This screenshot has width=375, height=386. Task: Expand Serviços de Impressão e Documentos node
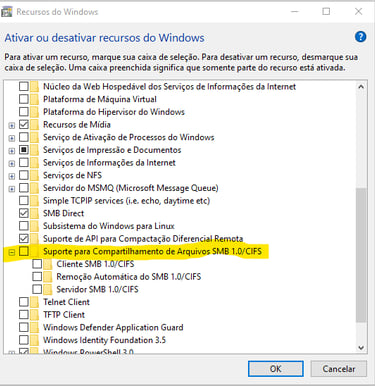point(12,151)
